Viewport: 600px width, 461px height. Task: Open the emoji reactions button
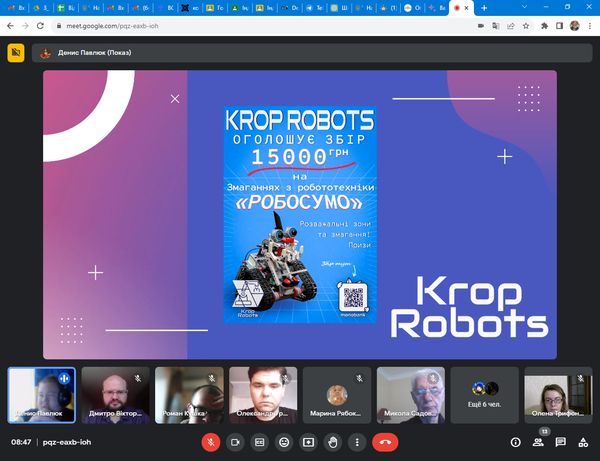[284, 441]
